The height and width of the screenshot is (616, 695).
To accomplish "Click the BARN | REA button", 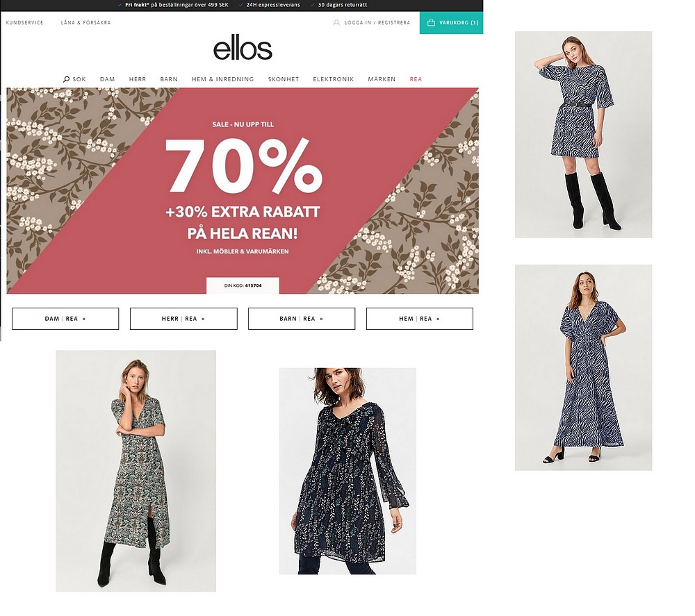I will (302, 319).
